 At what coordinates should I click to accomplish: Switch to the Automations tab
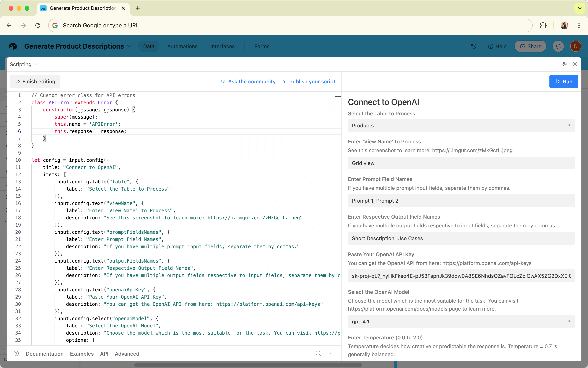coord(182,46)
